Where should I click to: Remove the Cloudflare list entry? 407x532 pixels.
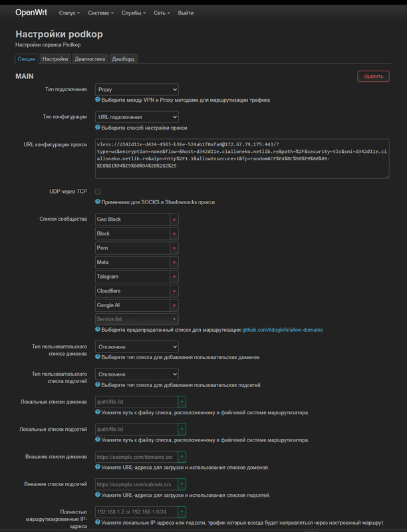(174, 291)
